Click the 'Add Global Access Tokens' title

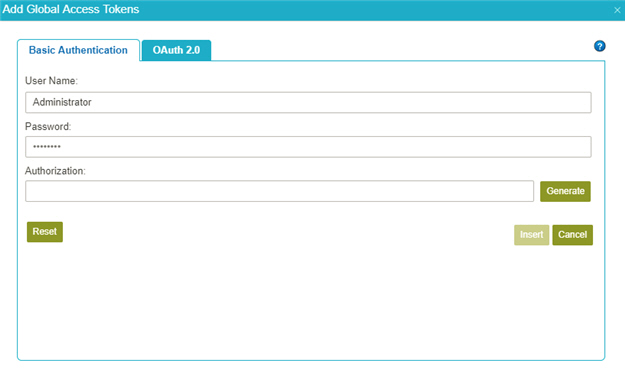71,9
